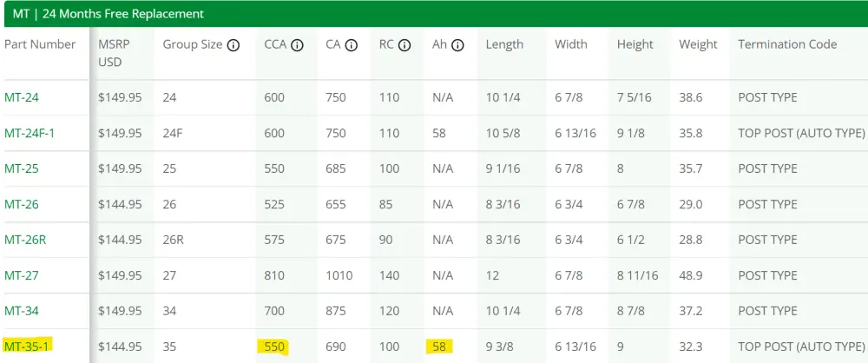Open highlighted MT-35-1 part link
Viewport: 868px width, 363px height.
pyautogui.click(x=29, y=347)
